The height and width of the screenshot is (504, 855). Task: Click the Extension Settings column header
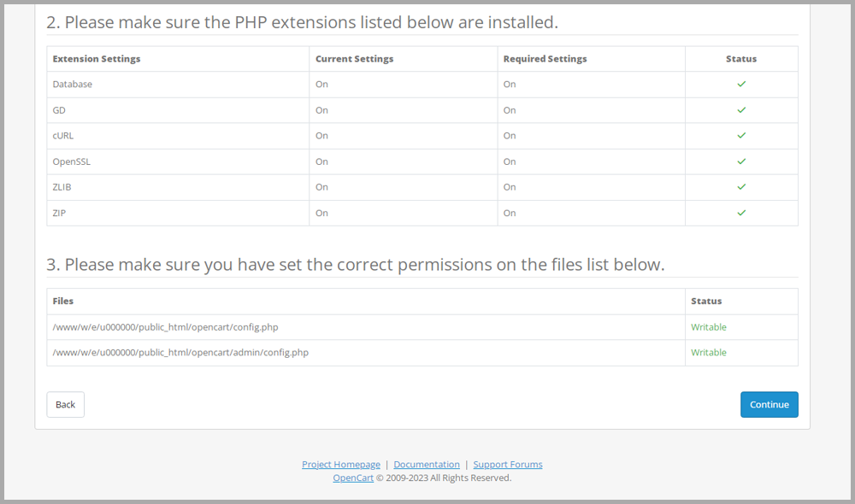[97, 59]
